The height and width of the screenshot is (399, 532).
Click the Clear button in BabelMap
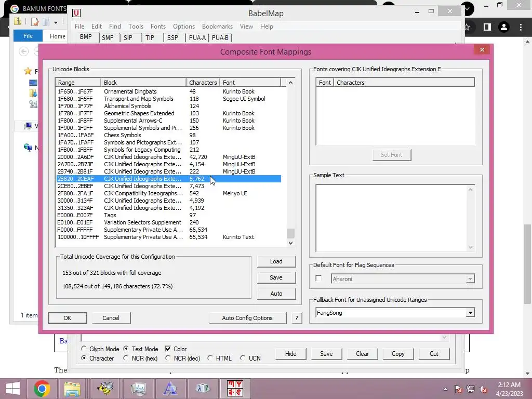click(x=362, y=353)
